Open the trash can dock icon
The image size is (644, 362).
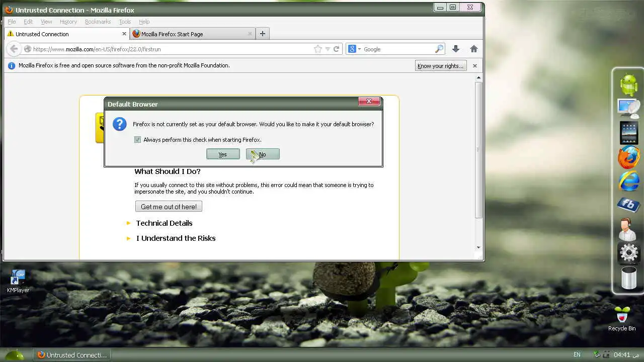629,278
